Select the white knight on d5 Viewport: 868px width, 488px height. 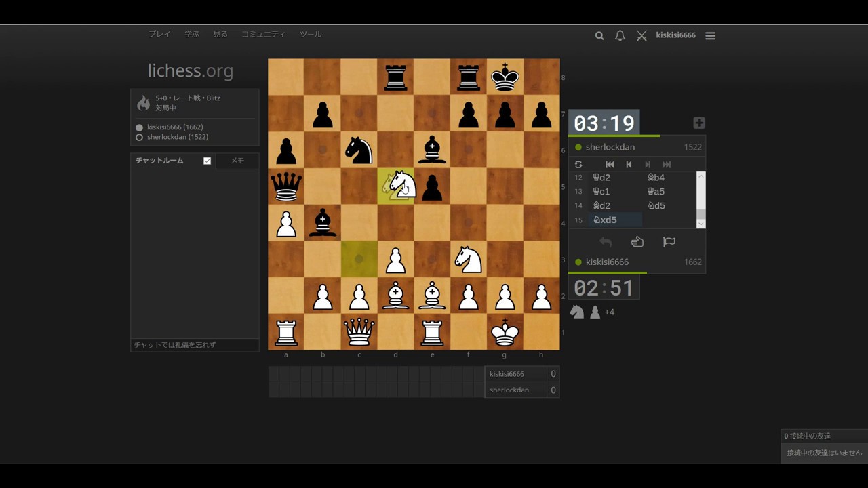[400, 186]
